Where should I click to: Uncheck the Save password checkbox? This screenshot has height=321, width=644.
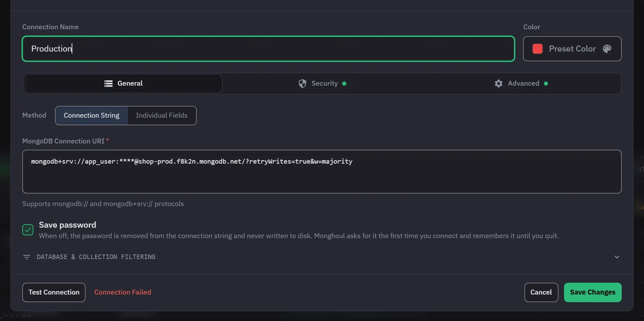click(28, 230)
